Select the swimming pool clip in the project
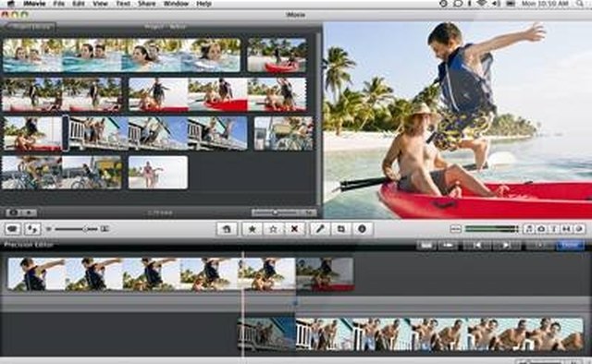This screenshot has height=364, width=592. click(121, 55)
